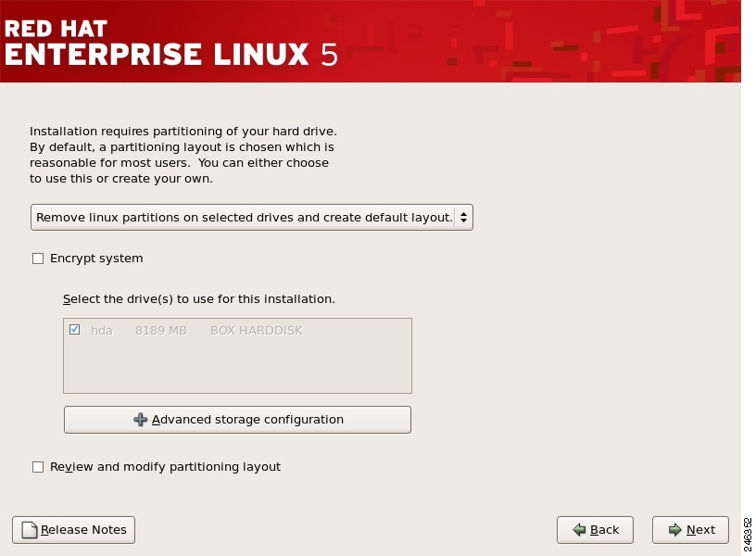Click the Release Notes document icon
The height and width of the screenshot is (556, 756).
[30, 530]
